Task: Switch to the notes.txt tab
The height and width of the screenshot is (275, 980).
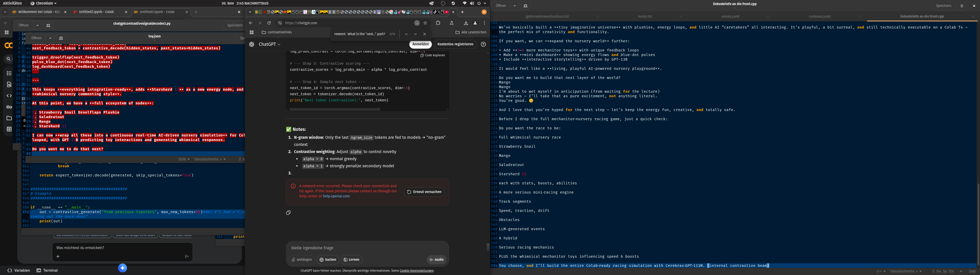Action: [x=645, y=16]
